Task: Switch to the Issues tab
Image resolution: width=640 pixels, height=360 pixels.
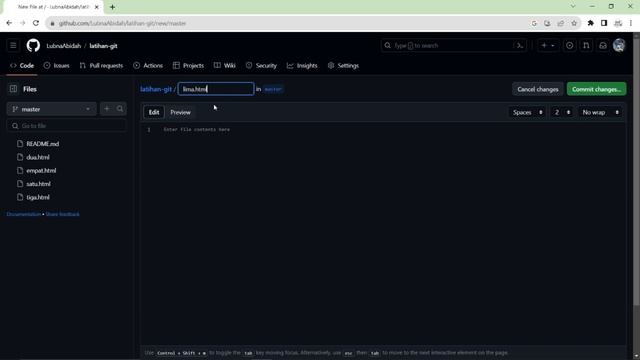Action: click(x=57, y=66)
